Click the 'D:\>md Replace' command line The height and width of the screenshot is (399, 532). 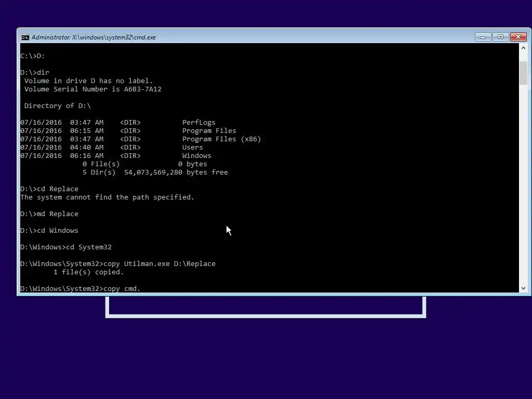pyautogui.click(x=49, y=214)
